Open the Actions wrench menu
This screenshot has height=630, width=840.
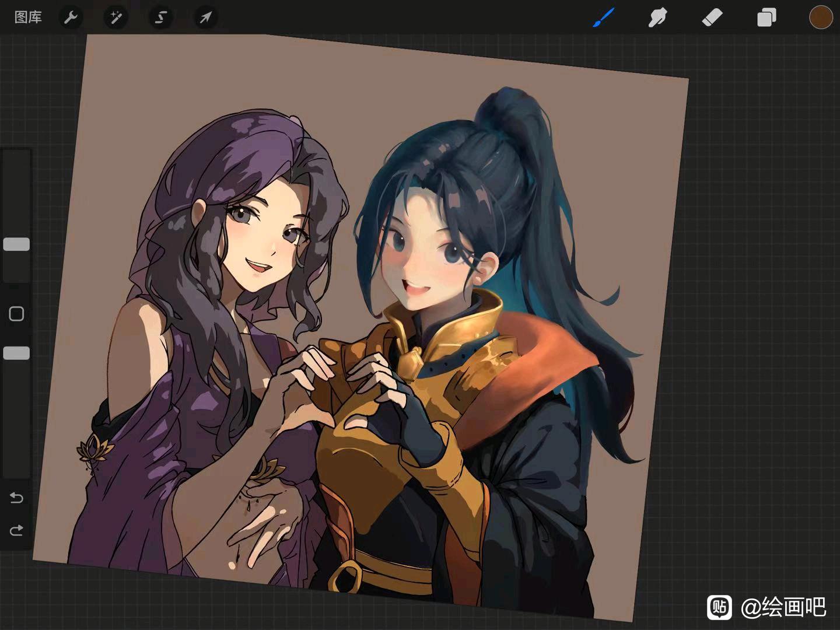71,17
